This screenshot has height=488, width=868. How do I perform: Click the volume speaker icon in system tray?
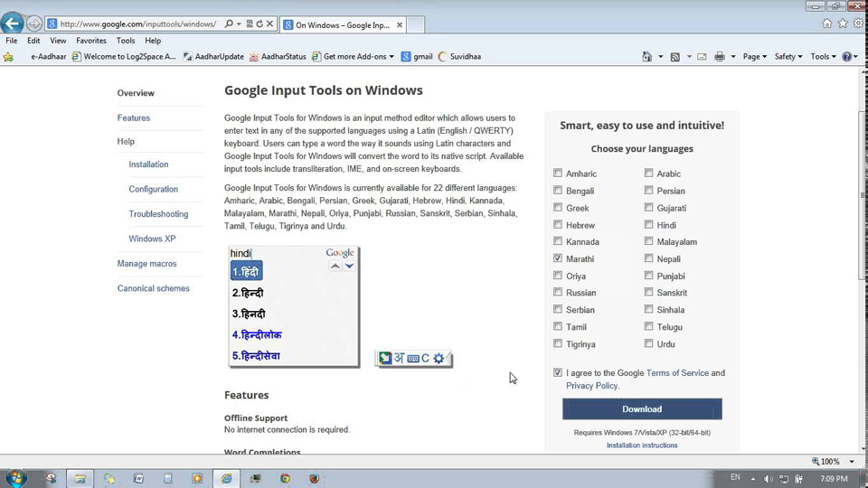768,479
